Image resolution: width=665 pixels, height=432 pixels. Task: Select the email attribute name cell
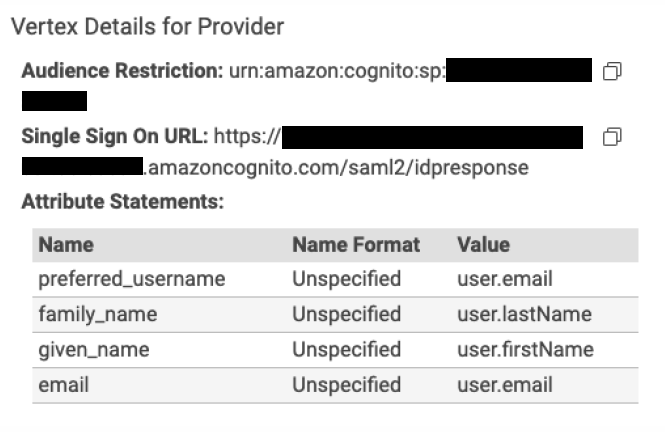click(x=64, y=385)
